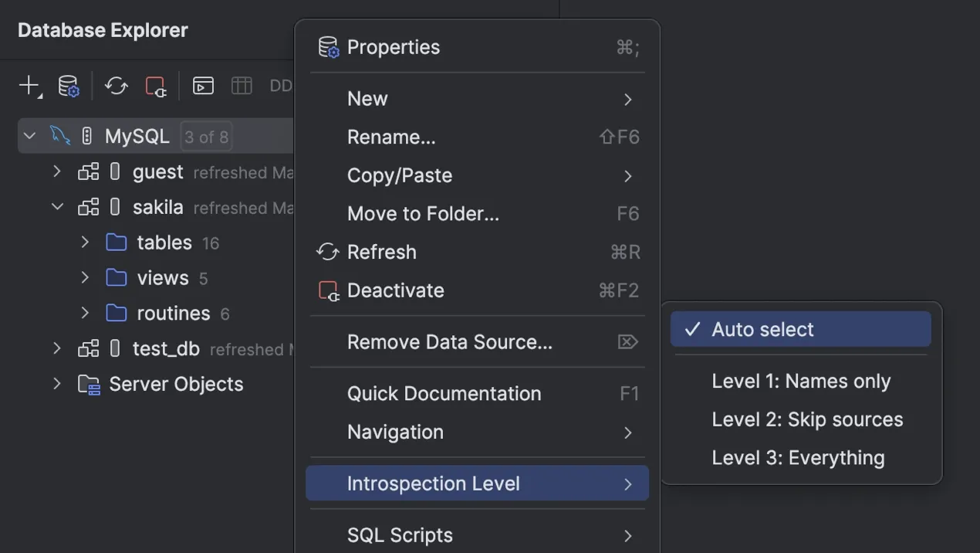Click Rename in the context menu
The image size is (980, 553).
391,137
